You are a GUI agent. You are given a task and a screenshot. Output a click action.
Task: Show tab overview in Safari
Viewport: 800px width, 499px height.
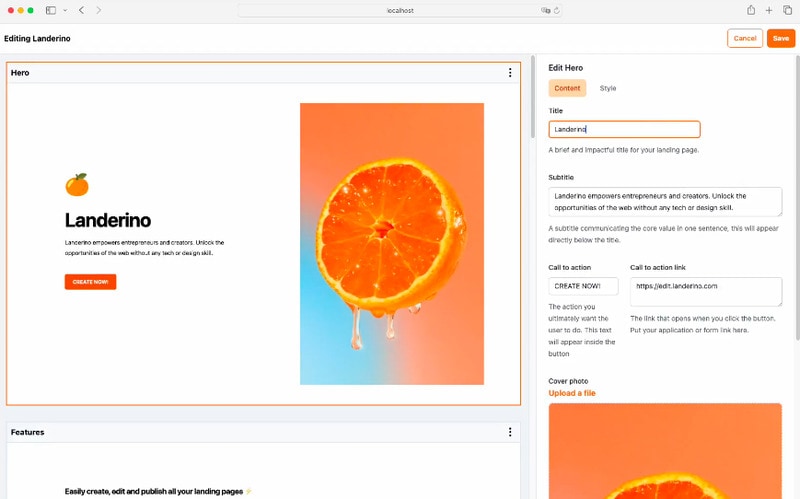pos(787,10)
